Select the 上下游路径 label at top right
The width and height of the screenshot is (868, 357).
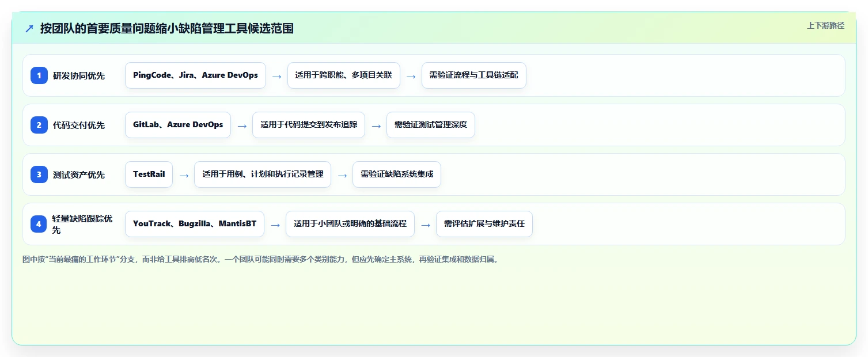(825, 25)
